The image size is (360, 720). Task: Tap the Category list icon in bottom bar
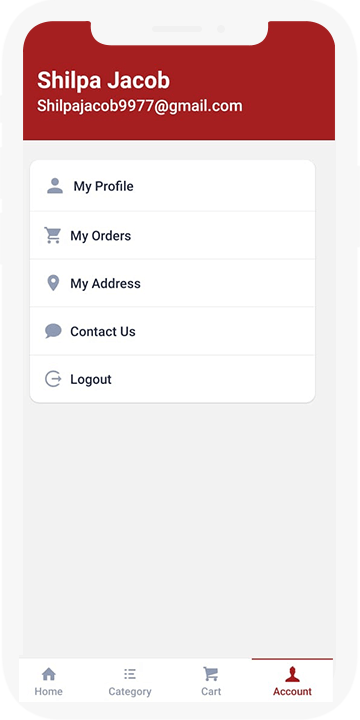[x=130, y=674]
